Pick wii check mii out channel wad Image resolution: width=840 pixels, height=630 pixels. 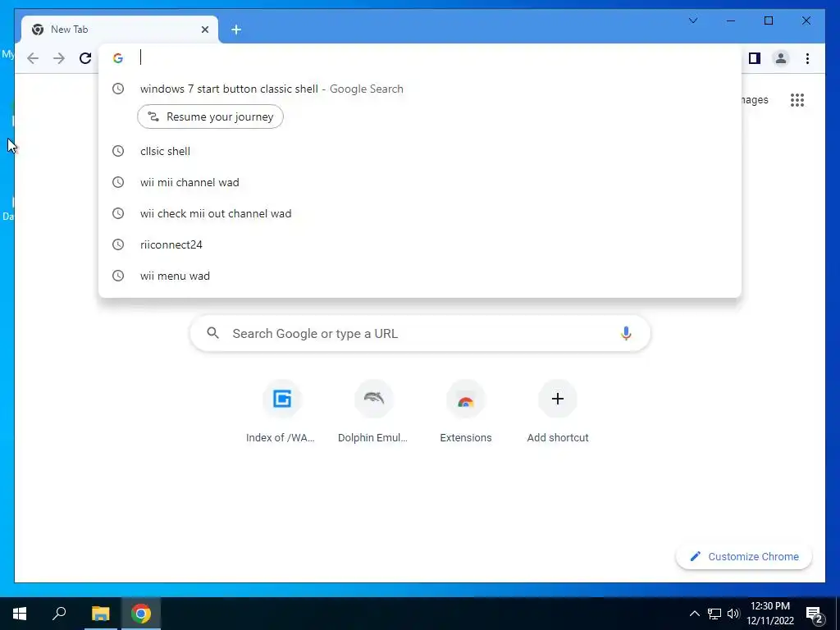coord(420,213)
